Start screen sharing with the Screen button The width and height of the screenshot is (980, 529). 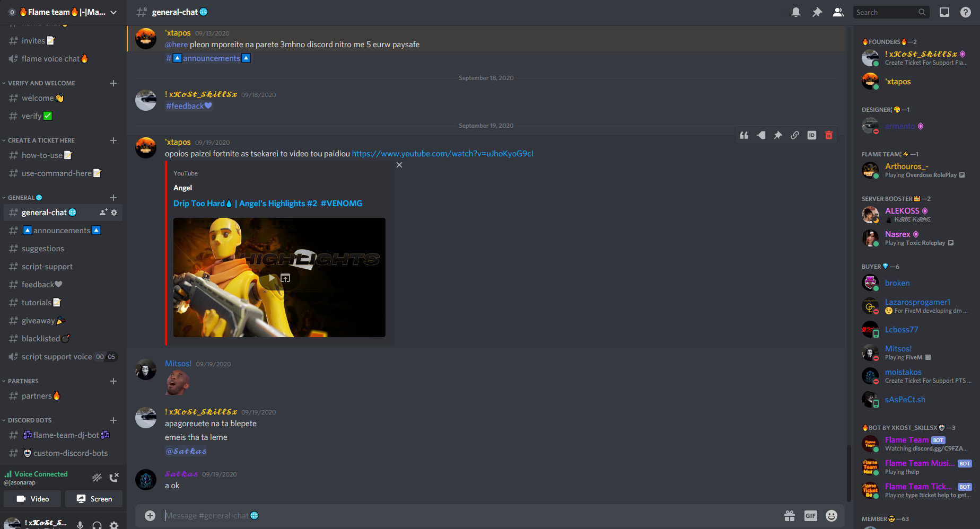tap(94, 499)
